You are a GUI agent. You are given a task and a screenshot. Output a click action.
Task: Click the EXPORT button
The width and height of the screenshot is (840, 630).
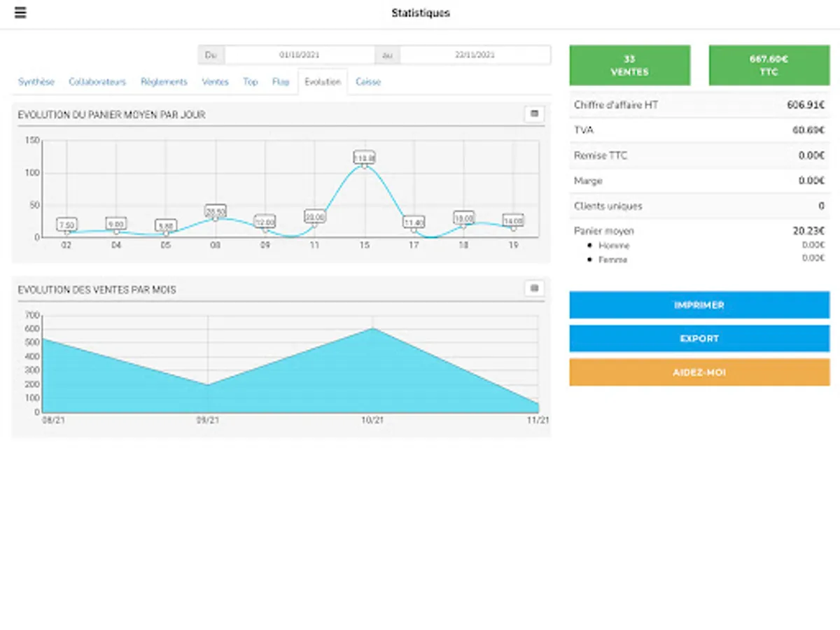coord(699,339)
